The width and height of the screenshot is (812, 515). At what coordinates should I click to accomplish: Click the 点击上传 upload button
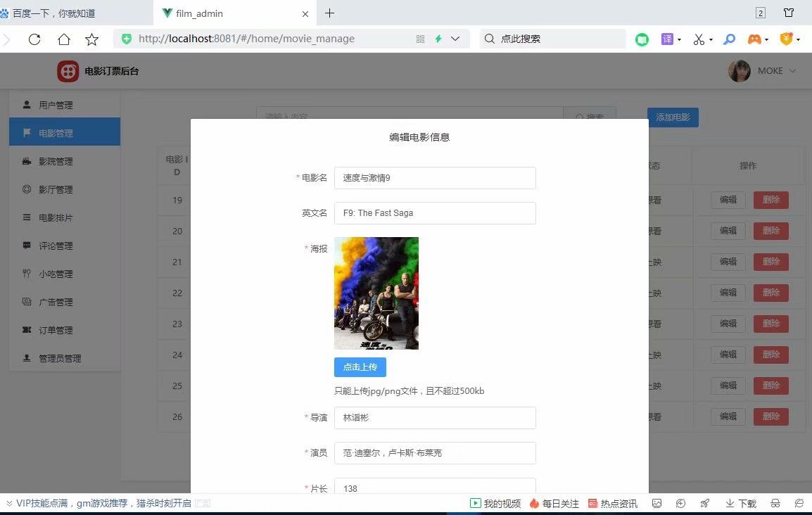(x=360, y=367)
